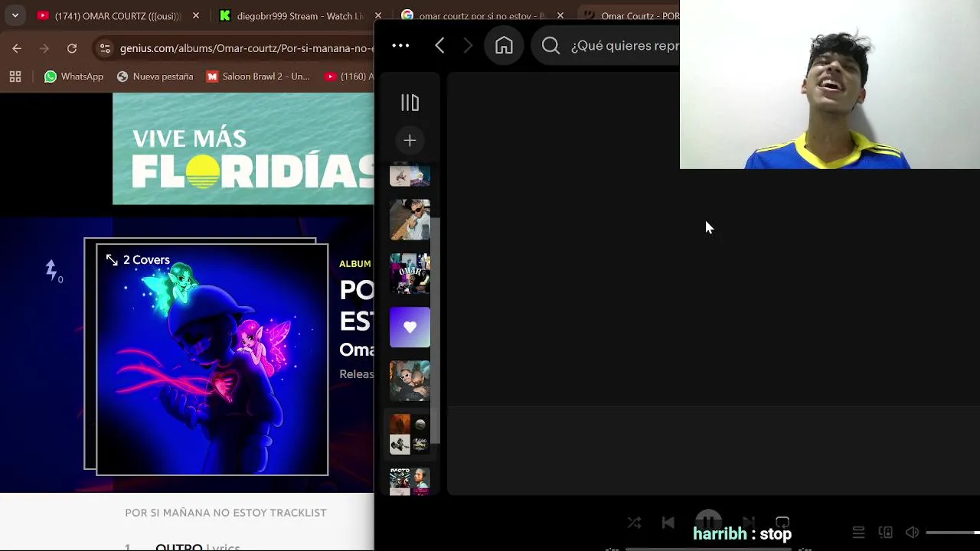This screenshot has height=551, width=980.
Task: Open playlist with man in white shirt cover
Action: pyautogui.click(x=410, y=220)
